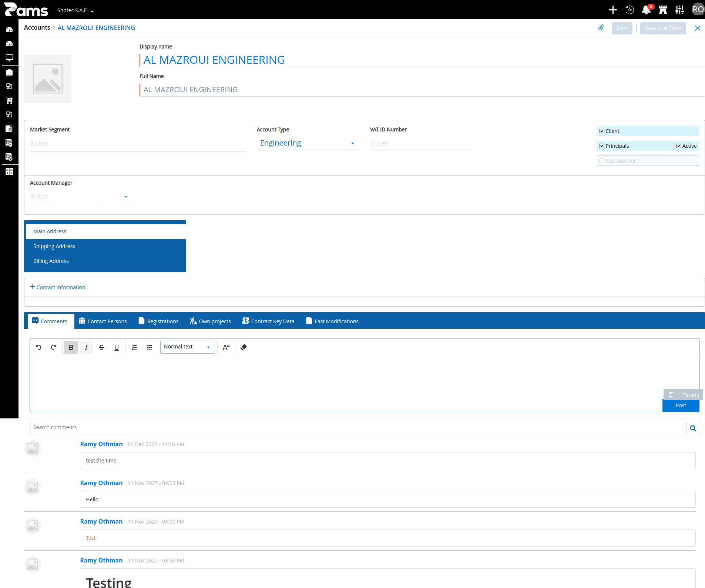This screenshot has width=705, height=588.
Task: Toggle the Client checkbox
Action: coord(602,131)
